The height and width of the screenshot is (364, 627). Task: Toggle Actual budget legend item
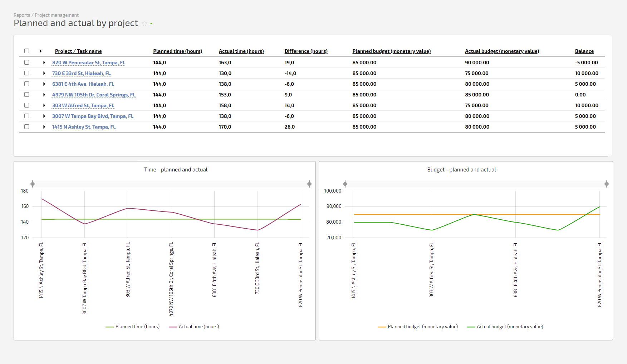click(505, 326)
